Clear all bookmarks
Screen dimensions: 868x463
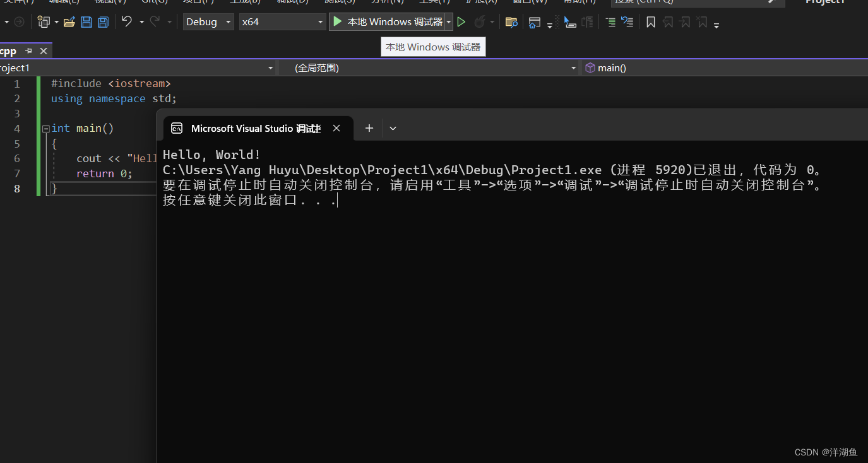tap(702, 21)
